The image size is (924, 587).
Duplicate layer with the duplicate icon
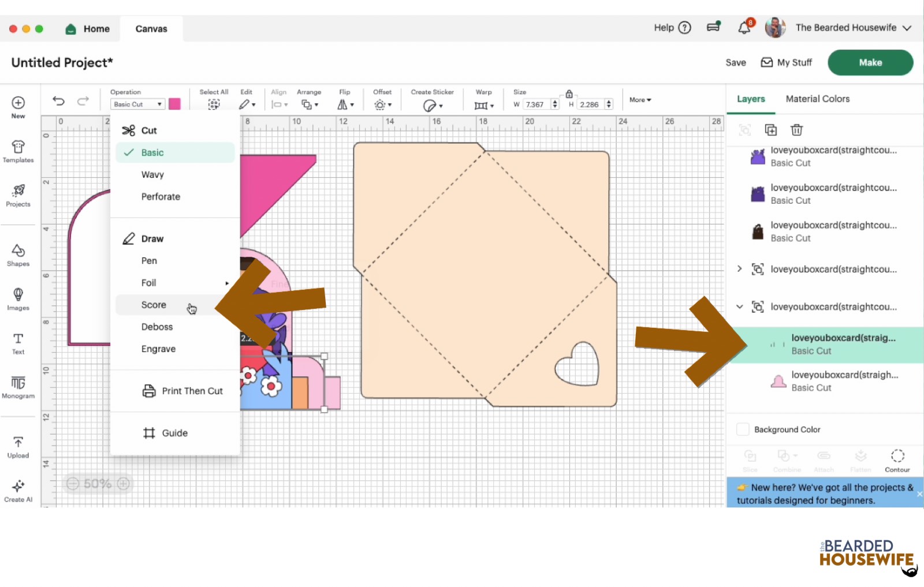pos(770,130)
